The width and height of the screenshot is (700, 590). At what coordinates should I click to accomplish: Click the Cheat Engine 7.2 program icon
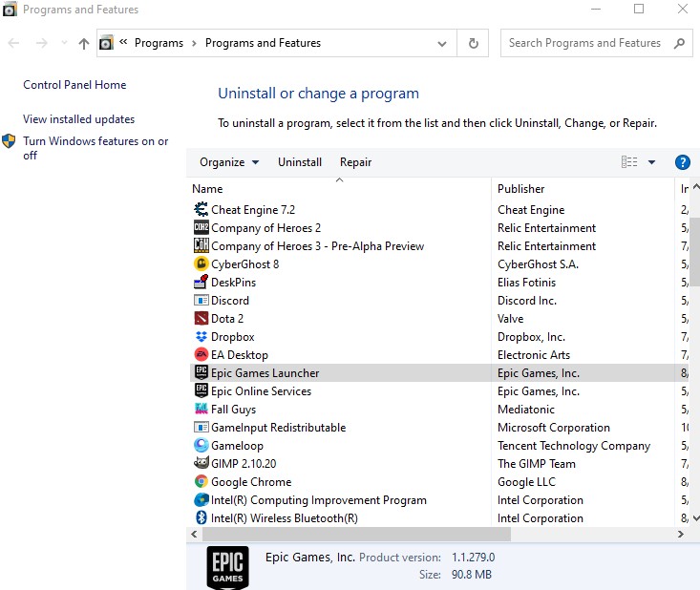201,209
